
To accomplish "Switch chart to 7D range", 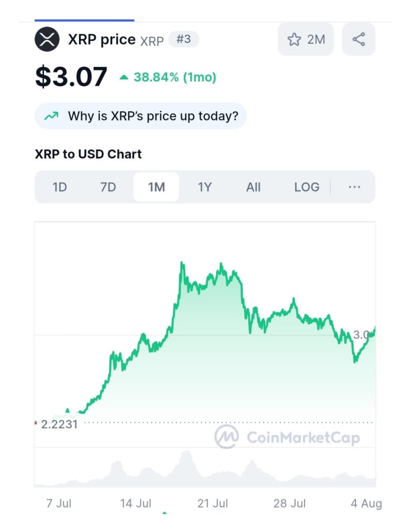I will click(x=108, y=187).
